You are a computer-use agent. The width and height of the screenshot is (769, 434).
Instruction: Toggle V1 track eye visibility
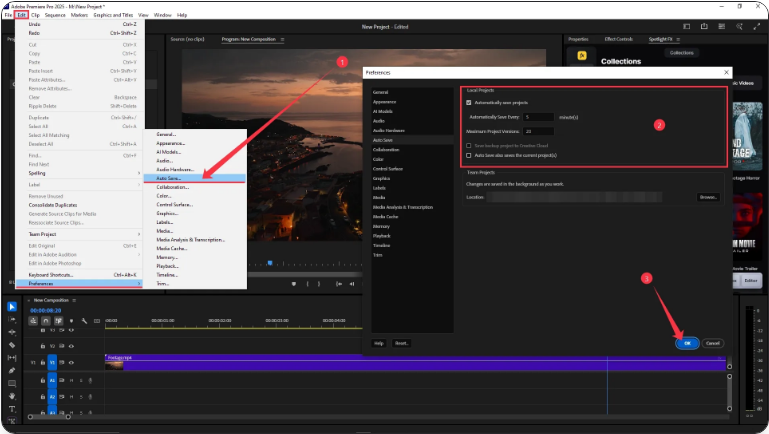[x=71, y=362]
